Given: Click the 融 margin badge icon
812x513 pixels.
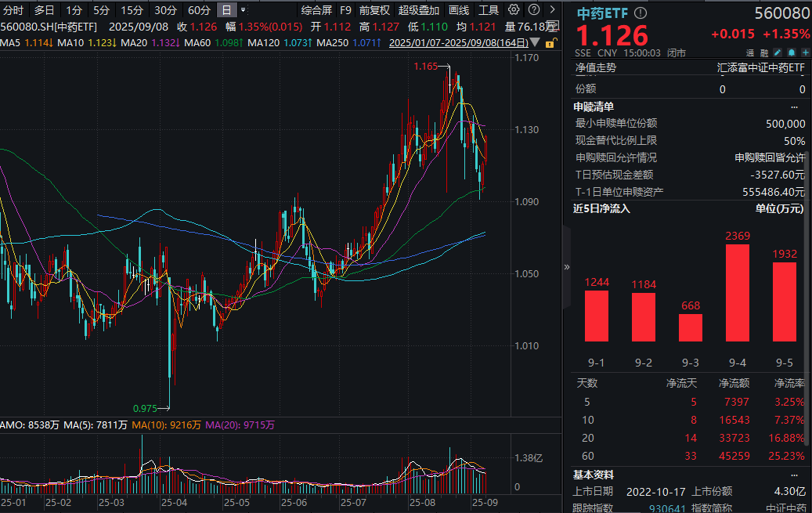Looking at the screenshot, I should 763,52.
